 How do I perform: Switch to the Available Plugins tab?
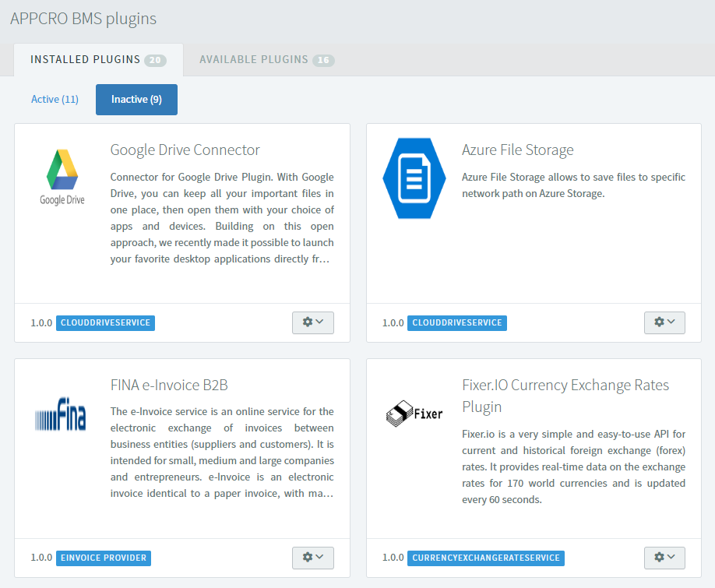(266, 60)
